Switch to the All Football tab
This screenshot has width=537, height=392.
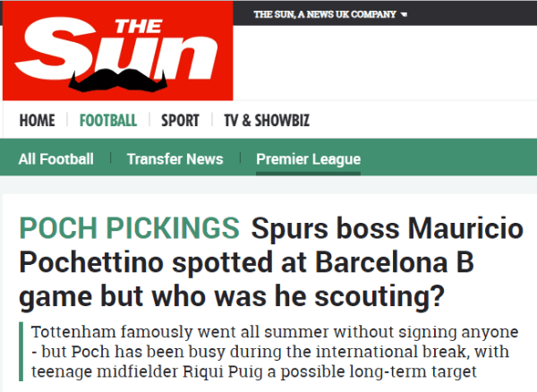point(55,159)
